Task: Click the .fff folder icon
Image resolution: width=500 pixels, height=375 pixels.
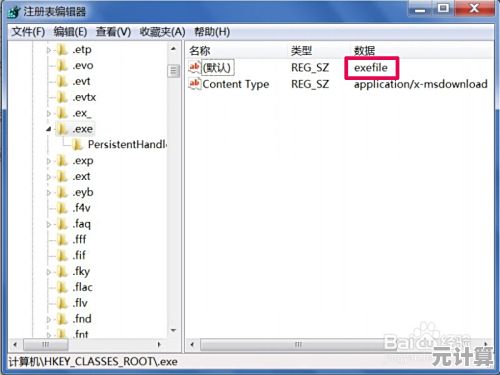Action: [62, 240]
